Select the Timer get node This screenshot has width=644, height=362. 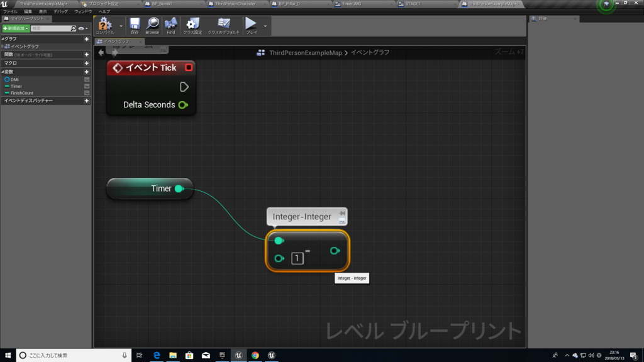[150, 189]
